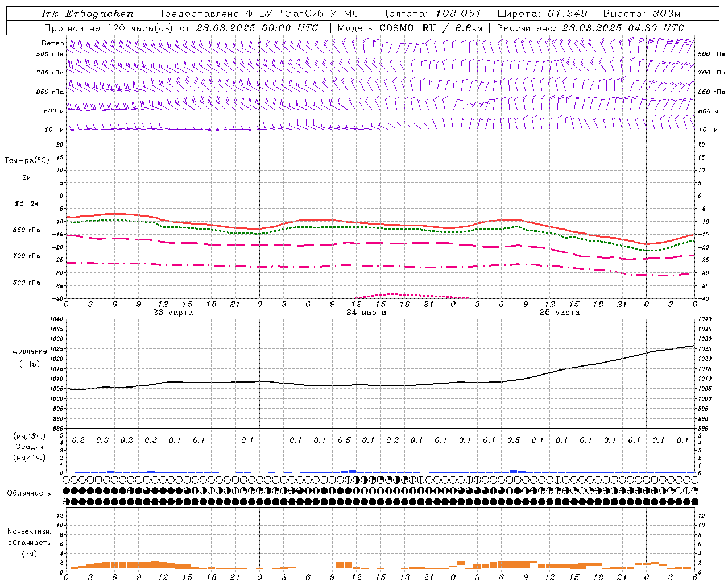Click the Ветер panel label
Image resolution: width=728 pixels, height=582 pixels.
[52, 43]
